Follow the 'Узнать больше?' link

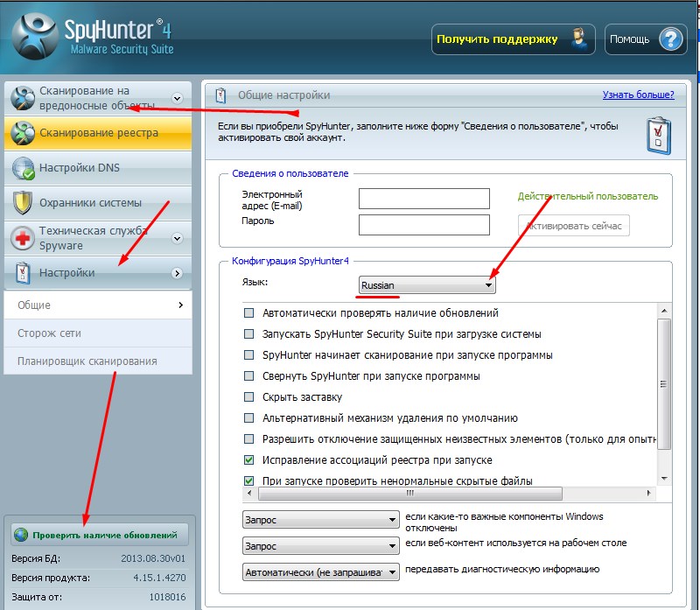coord(639,95)
